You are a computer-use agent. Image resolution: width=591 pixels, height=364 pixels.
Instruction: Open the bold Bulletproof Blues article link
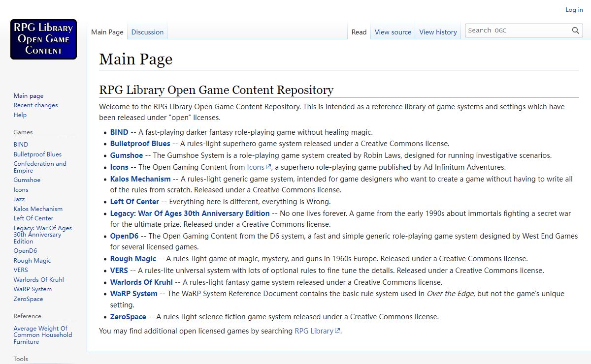(140, 144)
